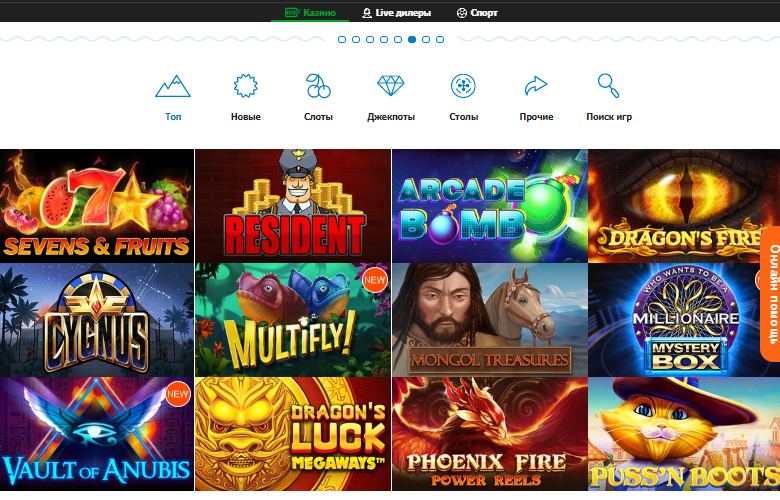Click the Прочие category label
The image size is (780, 500).
coord(536,116)
